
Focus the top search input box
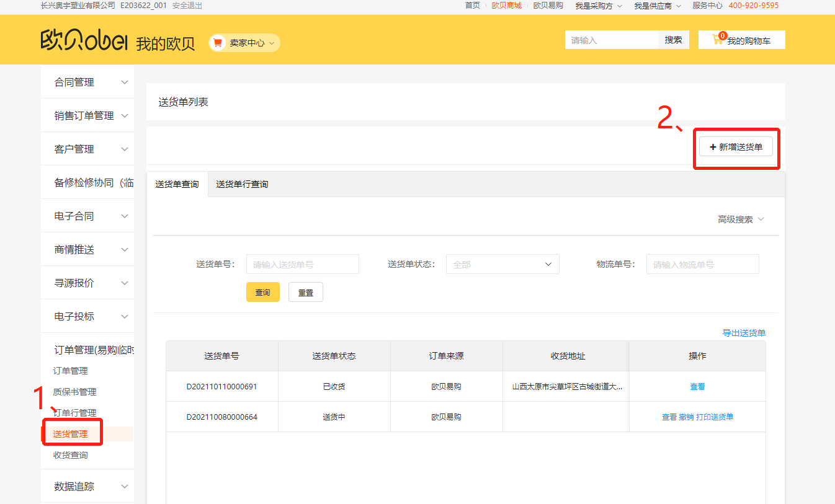[x=611, y=40]
